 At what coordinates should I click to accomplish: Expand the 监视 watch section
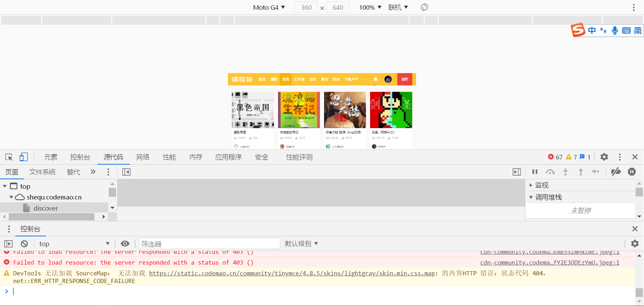pyautogui.click(x=531, y=185)
